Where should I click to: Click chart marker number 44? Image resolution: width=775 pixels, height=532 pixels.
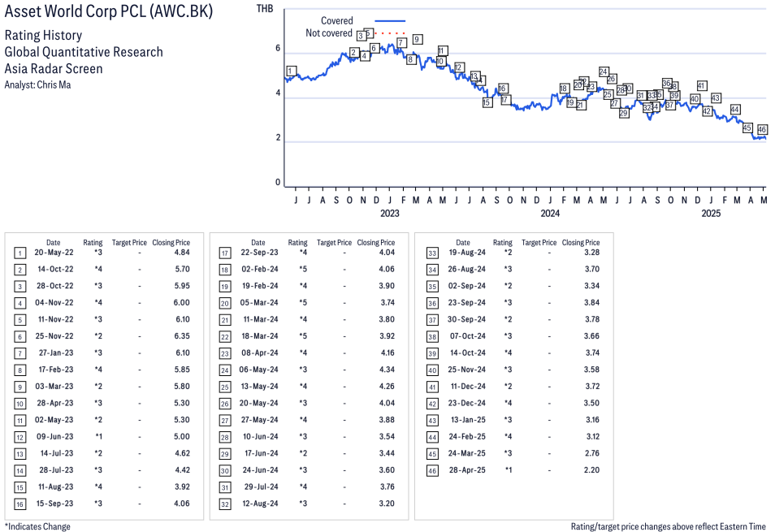[735, 110]
